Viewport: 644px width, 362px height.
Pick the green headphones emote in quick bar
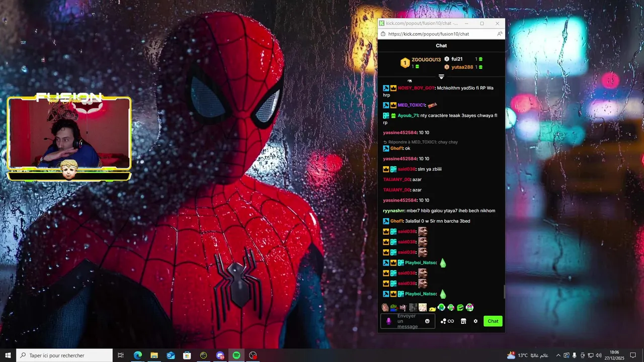[451, 307]
